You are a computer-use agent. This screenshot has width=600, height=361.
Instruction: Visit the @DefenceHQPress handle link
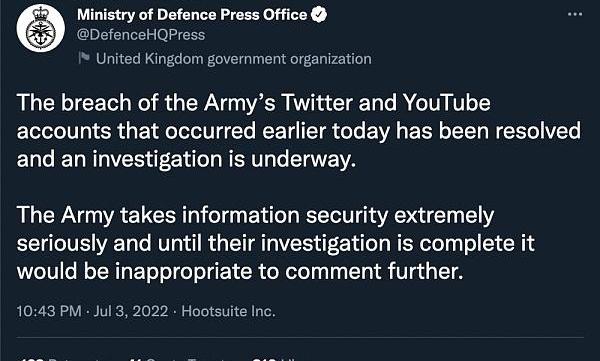pos(141,35)
